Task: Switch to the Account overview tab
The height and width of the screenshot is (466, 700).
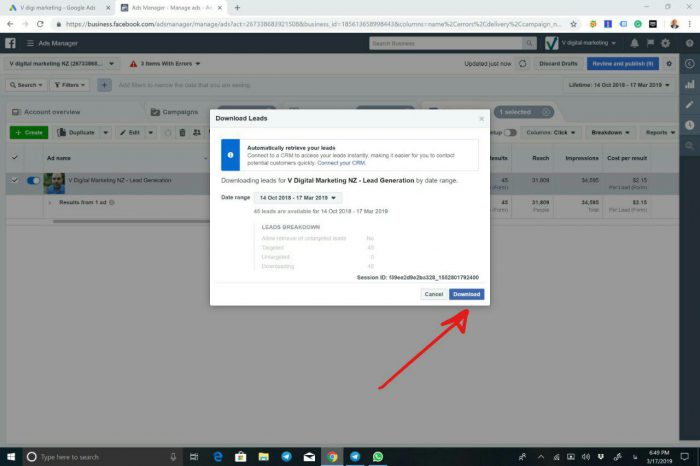Action: pyautogui.click(x=51, y=112)
